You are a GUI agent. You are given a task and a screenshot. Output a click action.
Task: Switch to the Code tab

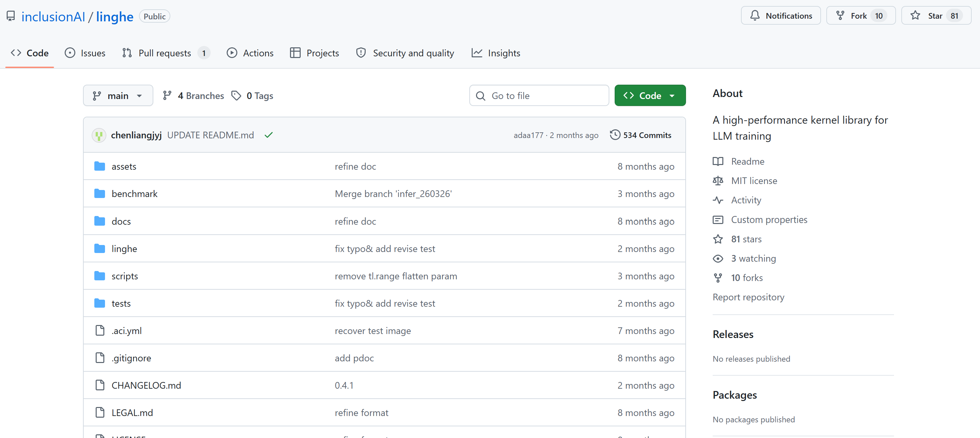pyautogui.click(x=30, y=53)
